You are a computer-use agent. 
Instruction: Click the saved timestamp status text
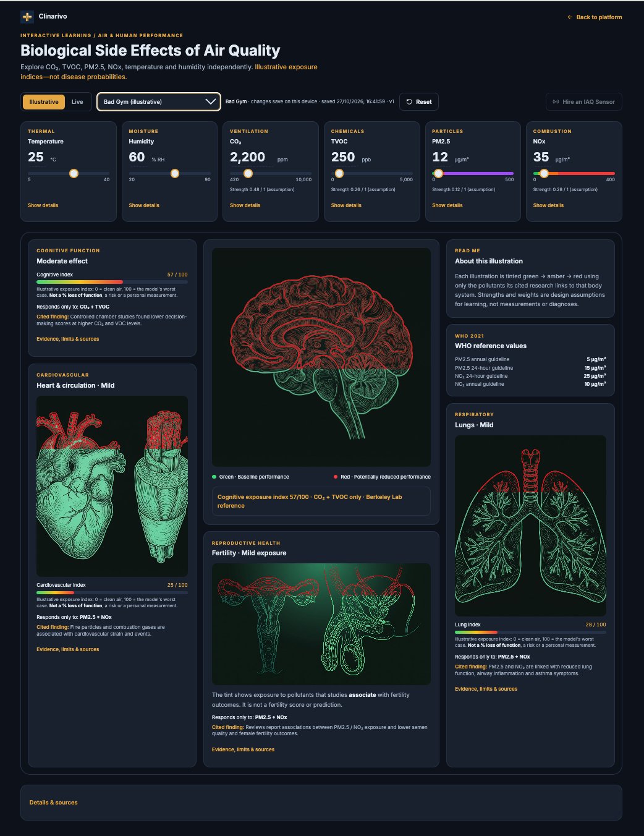(310, 101)
